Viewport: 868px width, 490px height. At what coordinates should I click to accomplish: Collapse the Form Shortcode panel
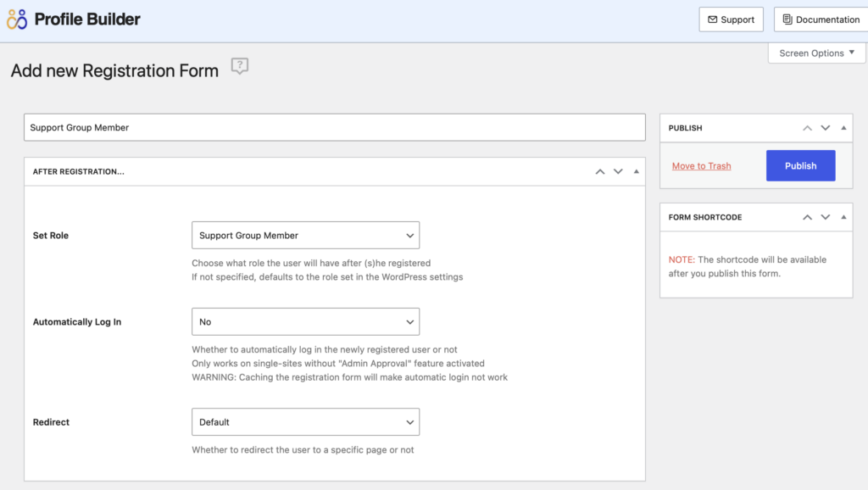[x=843, y=217]
